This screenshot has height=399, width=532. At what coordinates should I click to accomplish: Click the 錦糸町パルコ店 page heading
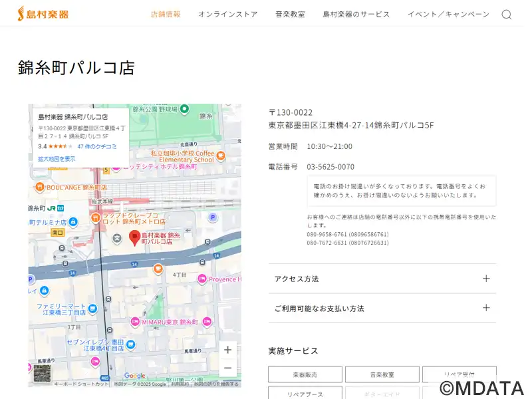pos(76,68)
